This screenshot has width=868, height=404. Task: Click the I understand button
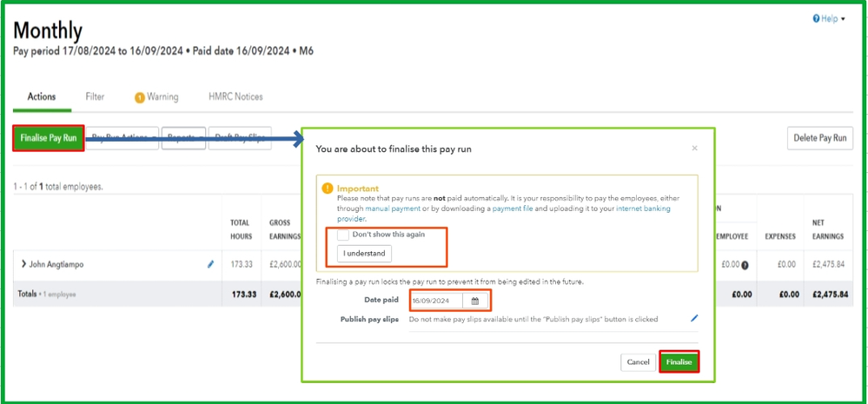pos(365,254)
